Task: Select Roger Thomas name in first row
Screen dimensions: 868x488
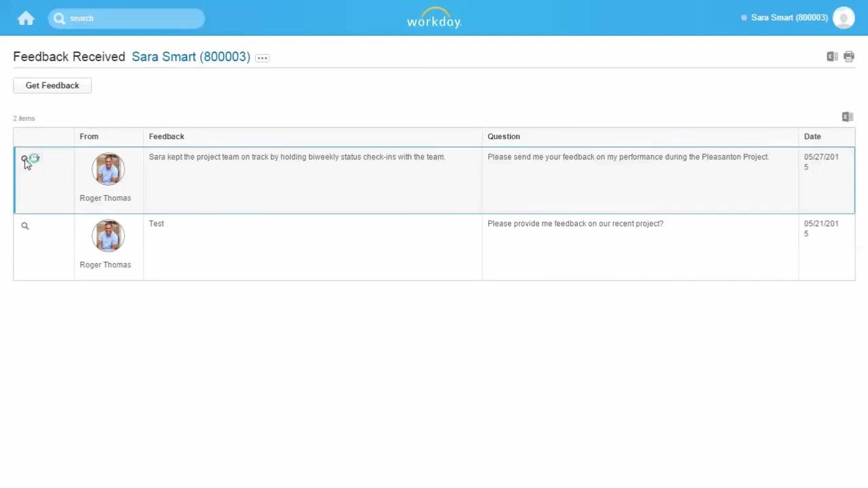Action: click(x=105, y=198)
